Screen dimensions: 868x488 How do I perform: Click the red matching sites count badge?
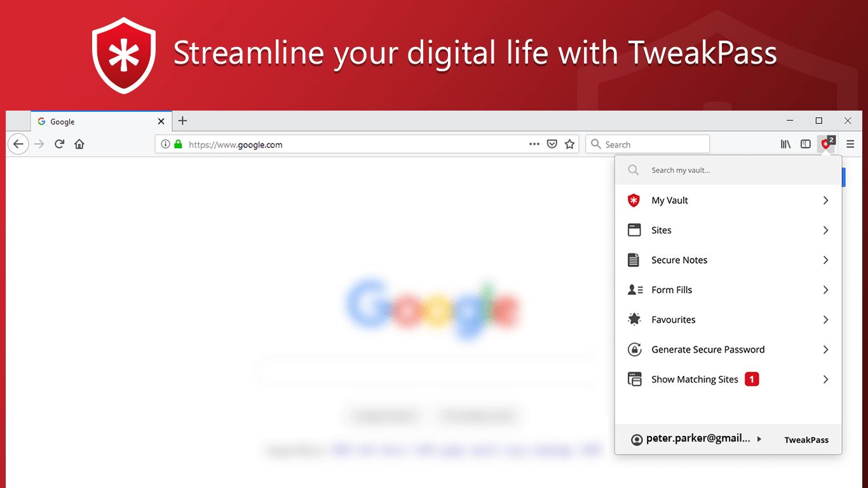pos(752,379)
